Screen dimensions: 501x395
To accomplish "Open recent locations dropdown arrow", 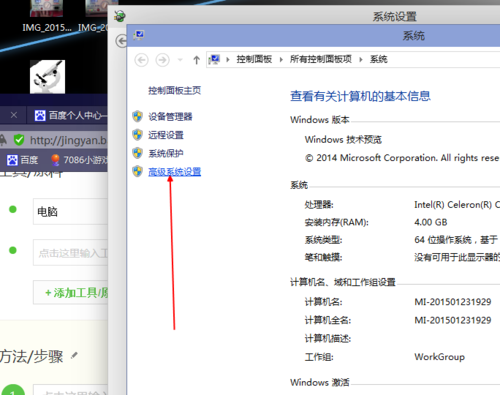I will click(x=180, y=60).
